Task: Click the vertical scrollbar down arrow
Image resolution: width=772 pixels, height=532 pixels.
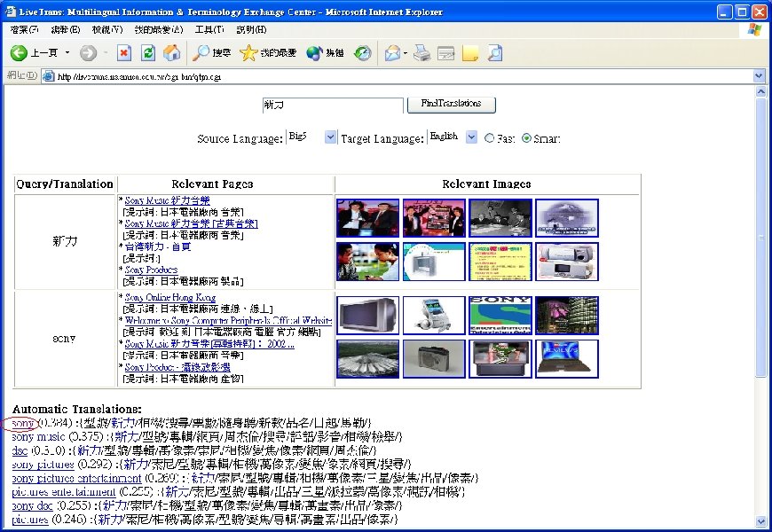Action: coord(760,521)
